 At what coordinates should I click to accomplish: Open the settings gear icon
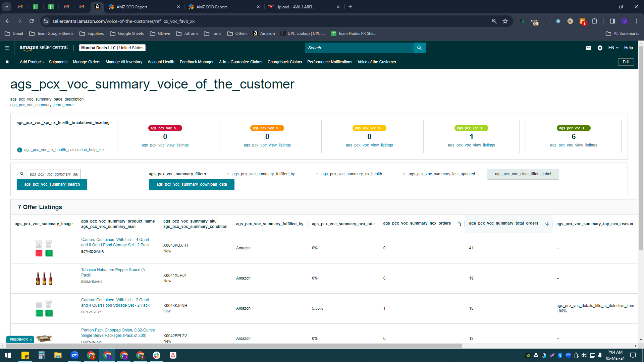600,48
